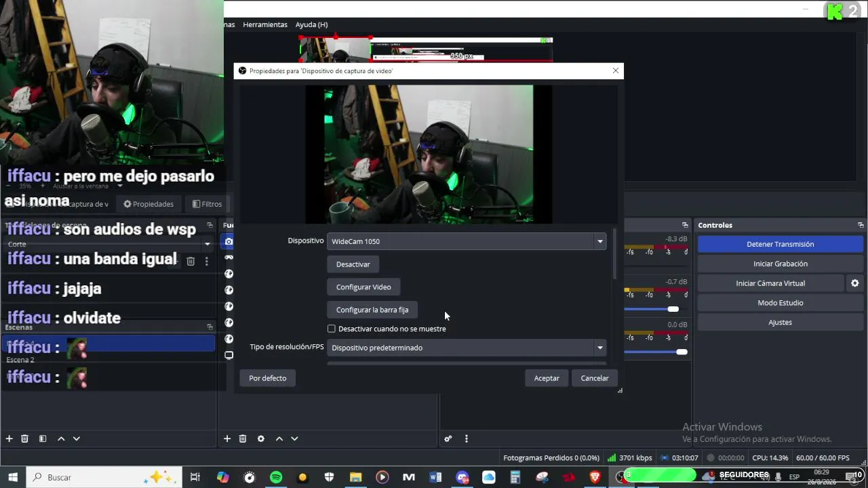Open File Explorer from the taskbar
This screenshot has height=488, width=868.
355,477
